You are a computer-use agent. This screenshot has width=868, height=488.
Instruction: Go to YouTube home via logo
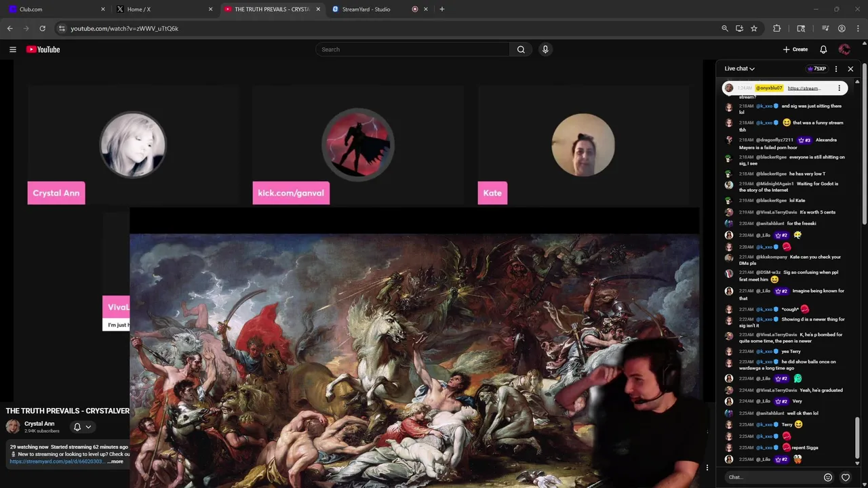pyautogui.click(x=43, y=49)
